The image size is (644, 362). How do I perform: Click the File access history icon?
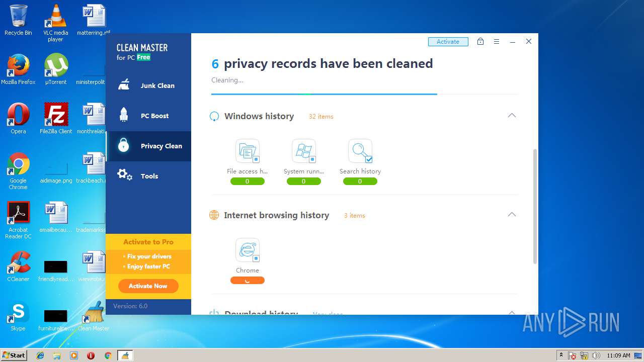point(248,151)
